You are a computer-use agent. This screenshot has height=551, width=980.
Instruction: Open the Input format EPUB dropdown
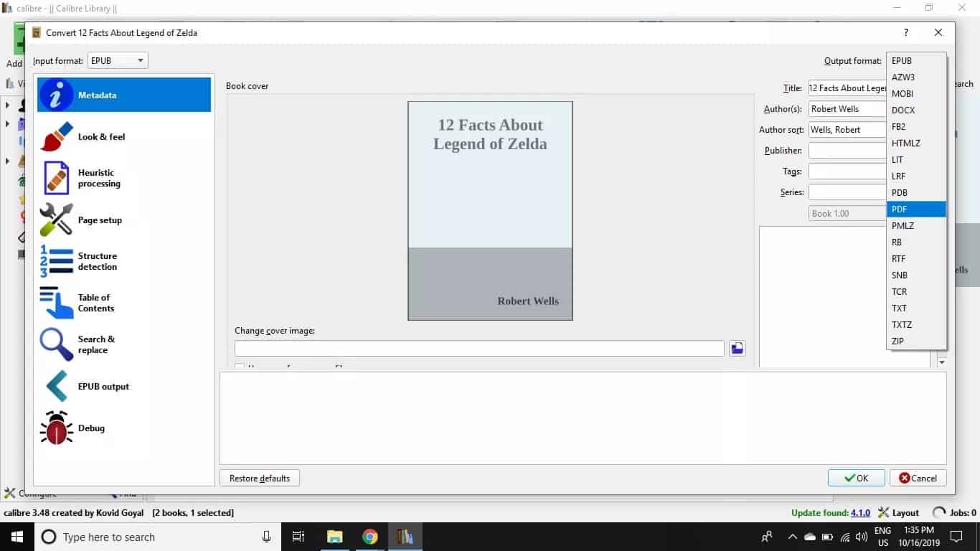(118, 60)
